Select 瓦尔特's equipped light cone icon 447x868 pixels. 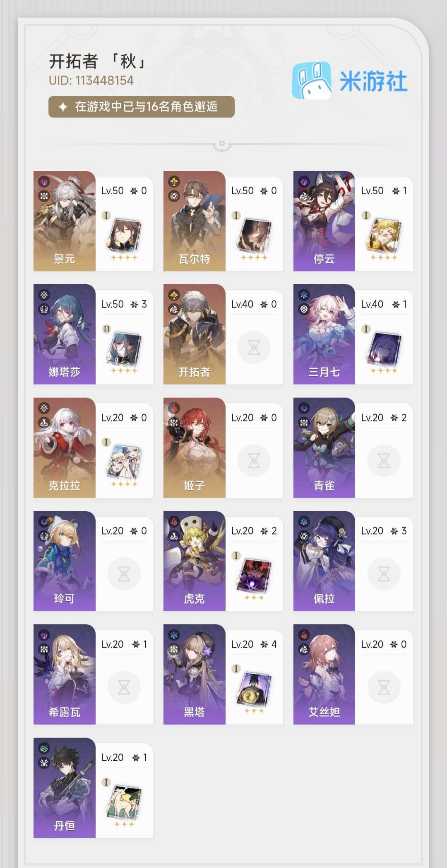tap(254, 235)
